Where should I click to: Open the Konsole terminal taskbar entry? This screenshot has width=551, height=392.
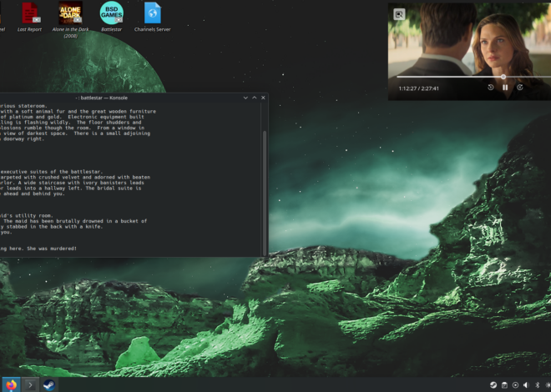[x=30, y=384]
